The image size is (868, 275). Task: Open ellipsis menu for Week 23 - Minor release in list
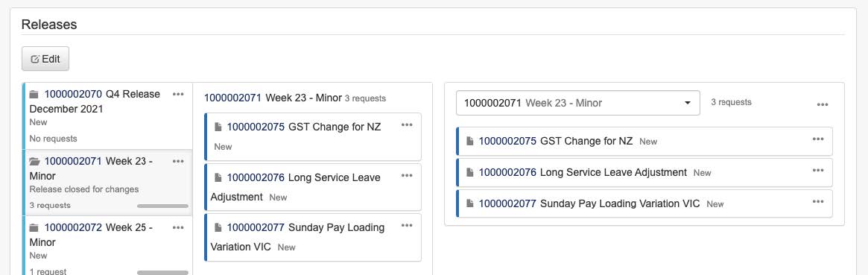click(177, 161)
